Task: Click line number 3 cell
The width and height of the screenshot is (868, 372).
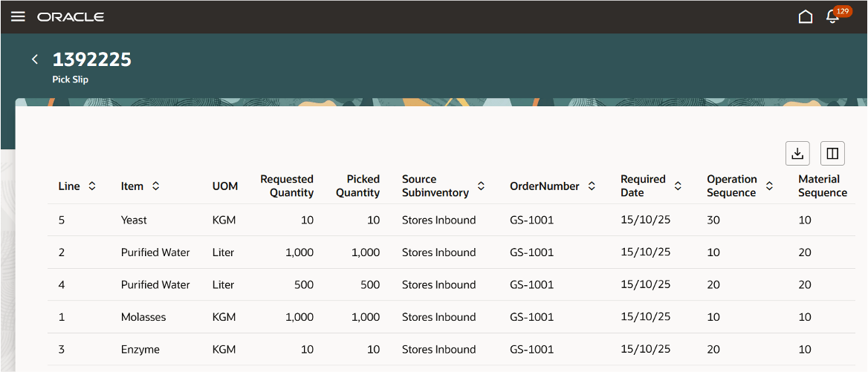Action: pyautogui.click(x=62, y=349)
